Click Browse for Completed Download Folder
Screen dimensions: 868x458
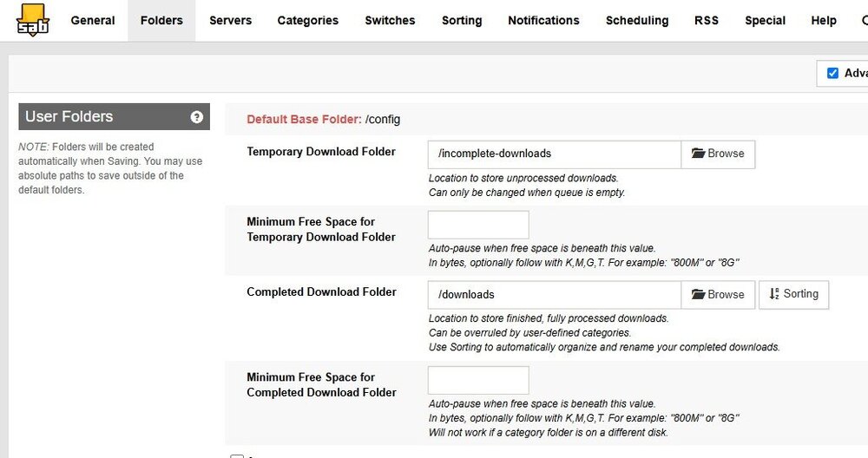[718, 294]
